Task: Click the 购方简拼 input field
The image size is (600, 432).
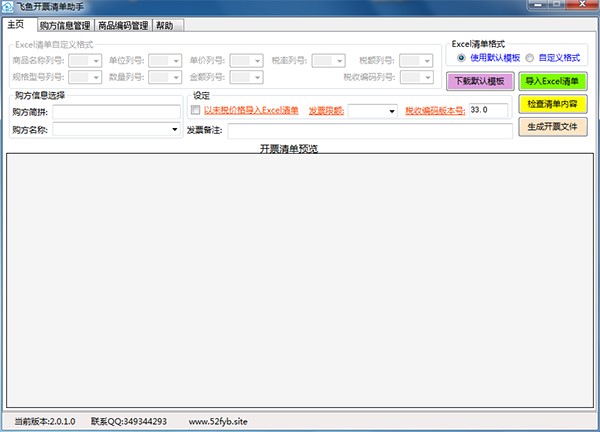Action: click(x=116, y=111)
